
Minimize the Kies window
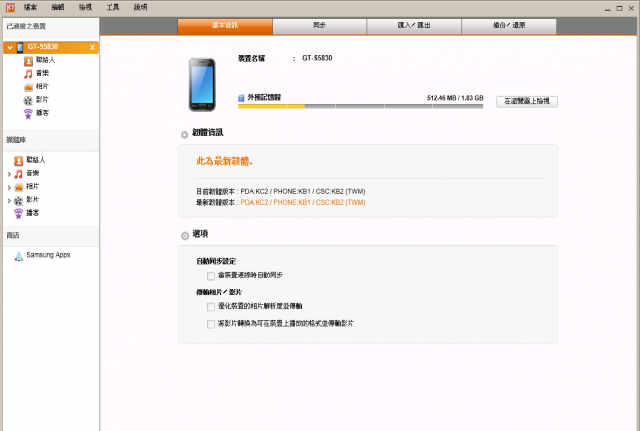click(x=607, y=8)
